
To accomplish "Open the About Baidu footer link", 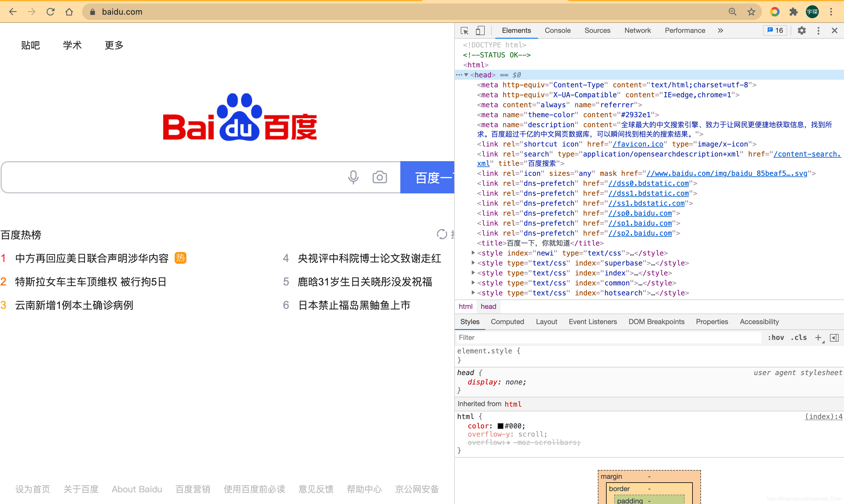I will tap(137, 489).
